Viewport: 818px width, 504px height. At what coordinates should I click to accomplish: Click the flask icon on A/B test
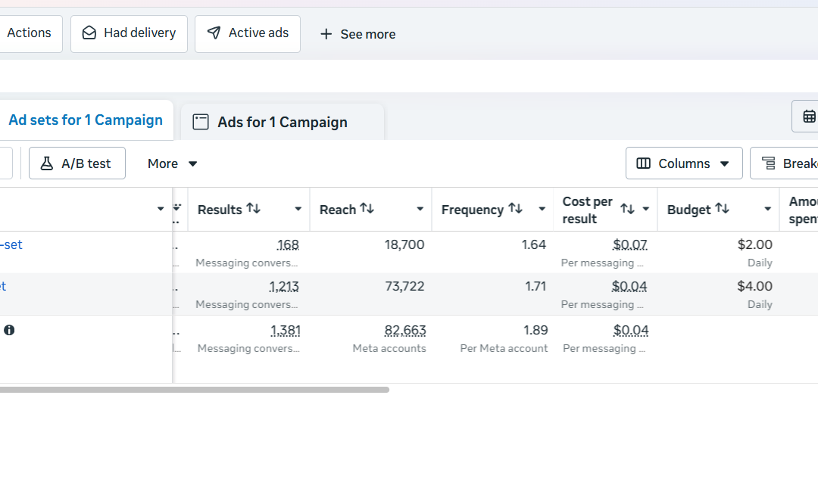tap(46, 163)
